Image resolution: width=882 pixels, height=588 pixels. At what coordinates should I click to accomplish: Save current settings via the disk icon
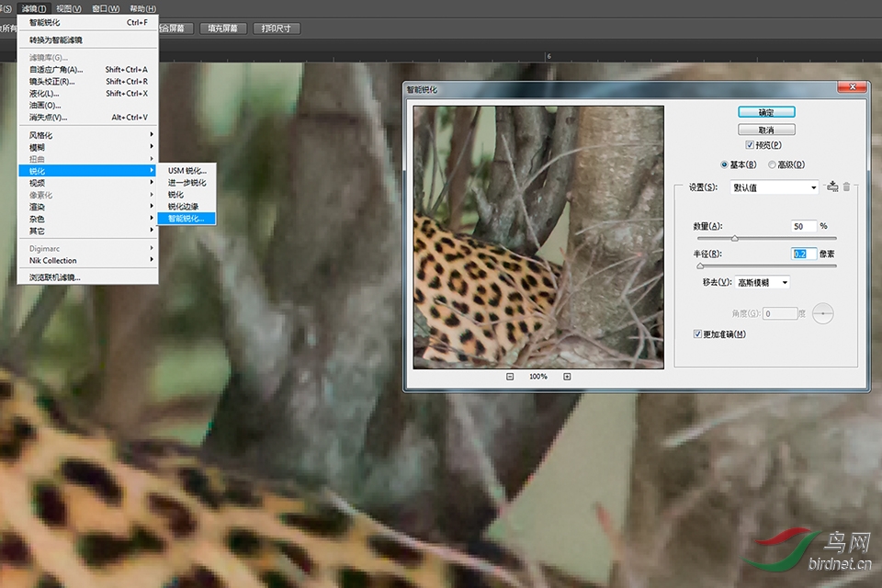tap(832, 187)
